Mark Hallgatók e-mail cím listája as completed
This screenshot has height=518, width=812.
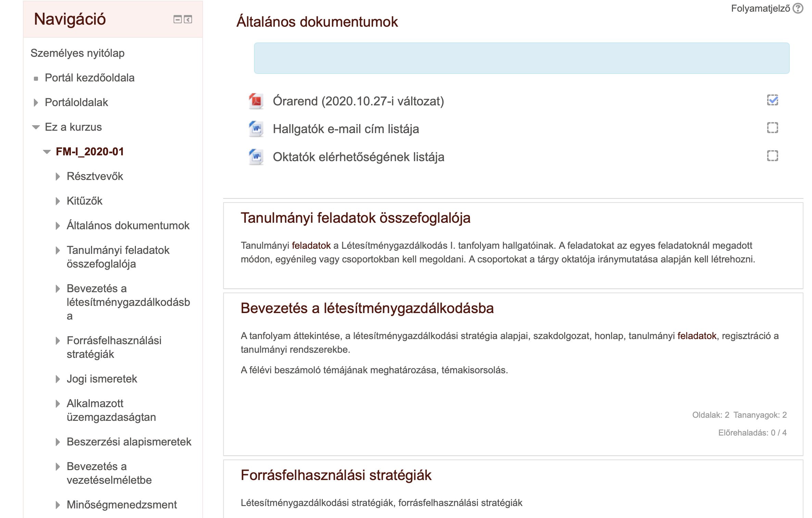pos(773,128)
